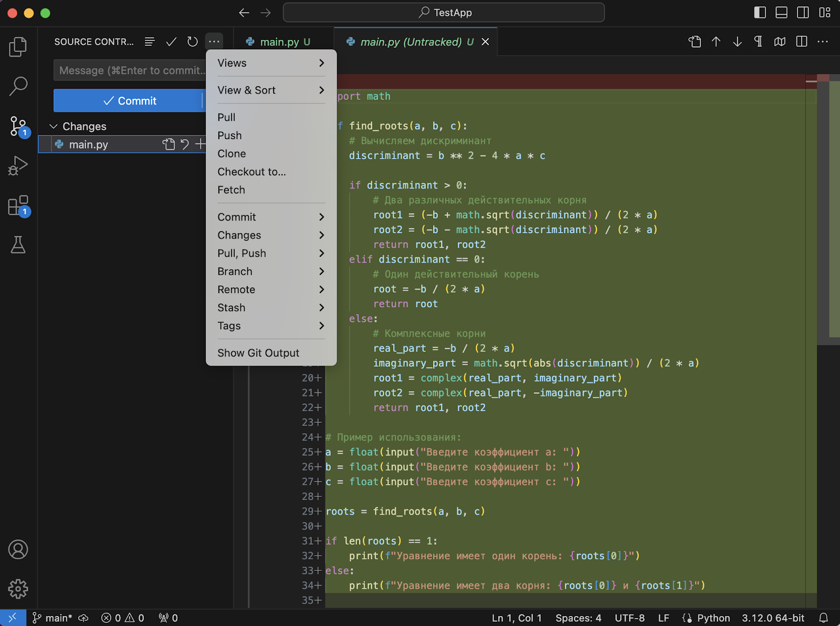Select encoding UTF-8 in status bar

click(x=629, y=618)
